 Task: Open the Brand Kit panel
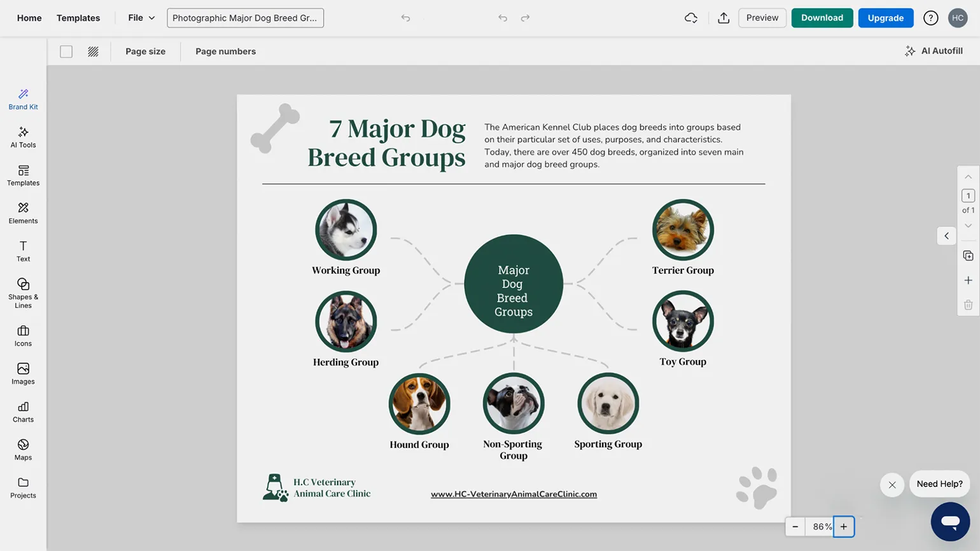(23, 99)
